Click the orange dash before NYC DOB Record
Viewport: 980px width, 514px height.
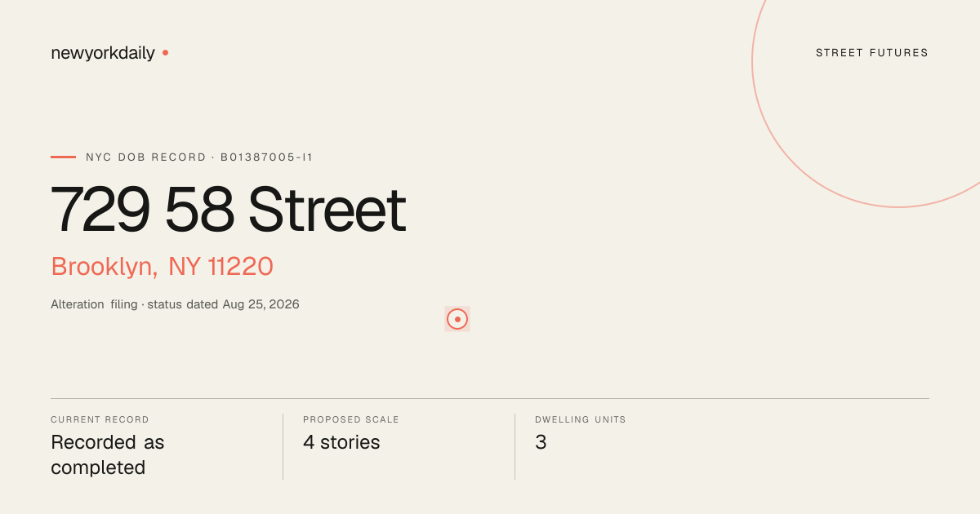pos(63,157)
